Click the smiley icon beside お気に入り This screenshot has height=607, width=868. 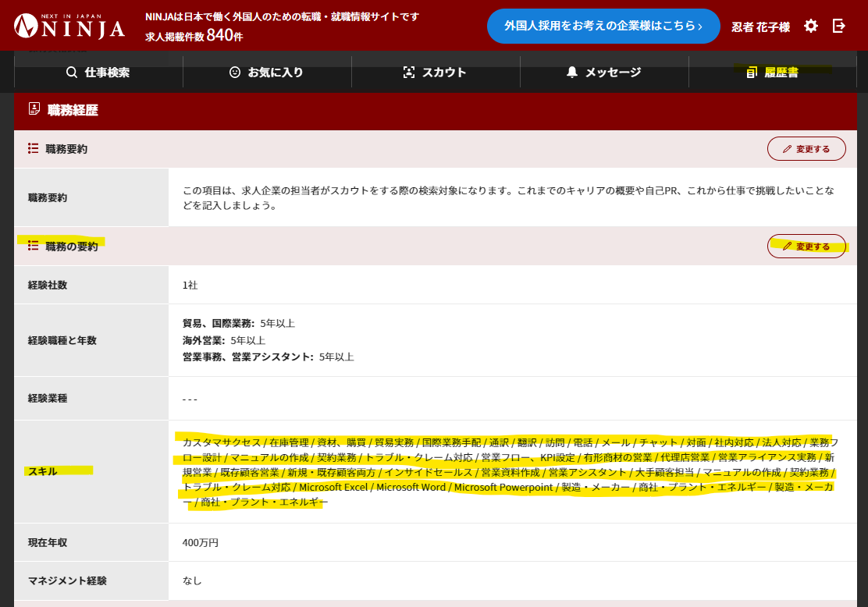[235, 73]
